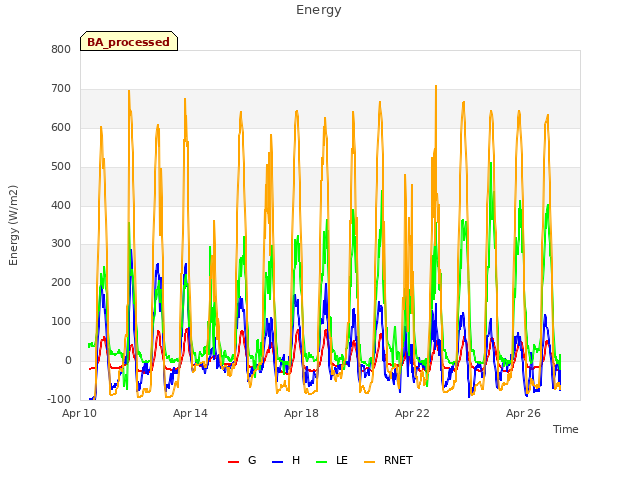Click the 0 y-axis tick label
Image resolution: width=640 pixels, height=480 pixels.
[68, 361]
